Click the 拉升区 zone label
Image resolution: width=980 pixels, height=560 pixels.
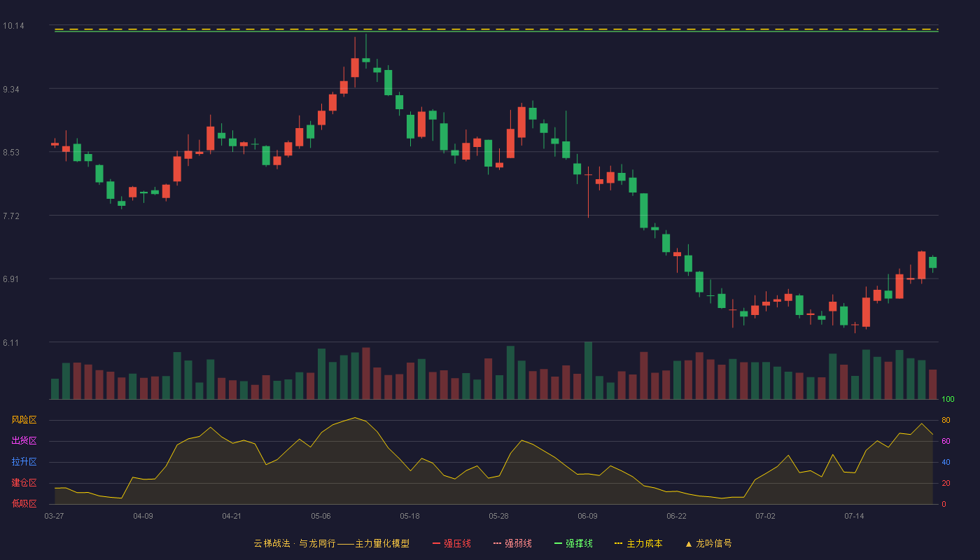(24, 462)
